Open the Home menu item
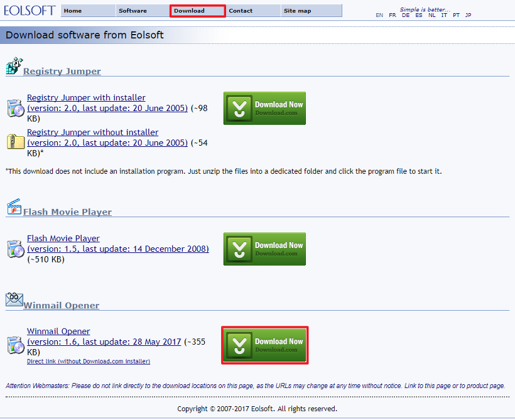 click(88, 11)
